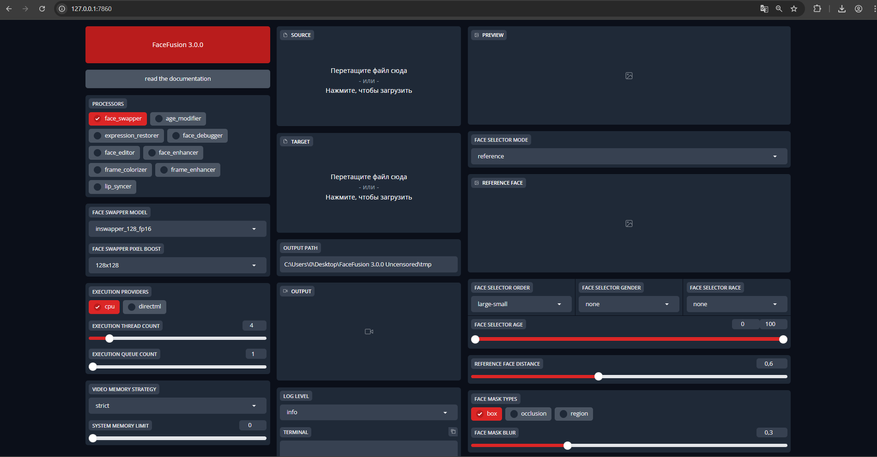Viewport: 877px width, 457px height.
Task: Click into the Output Path text field
Action: tap(368, 264)
